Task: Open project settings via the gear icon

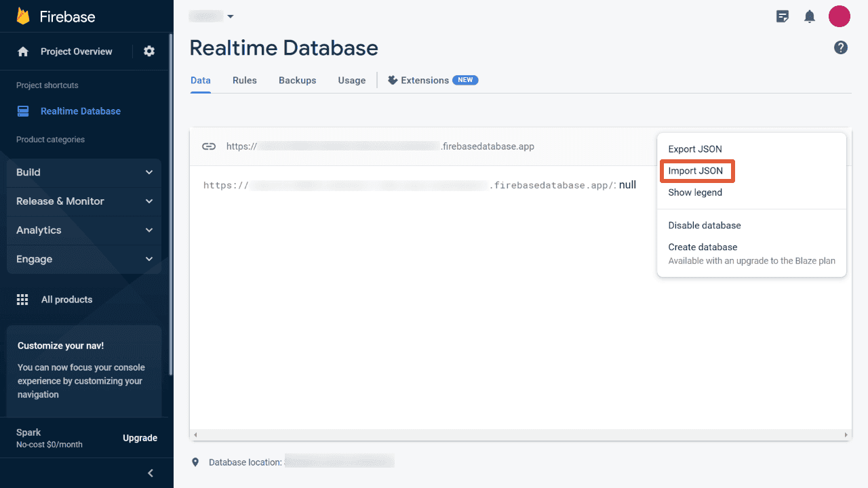Action: pos(149,51)
